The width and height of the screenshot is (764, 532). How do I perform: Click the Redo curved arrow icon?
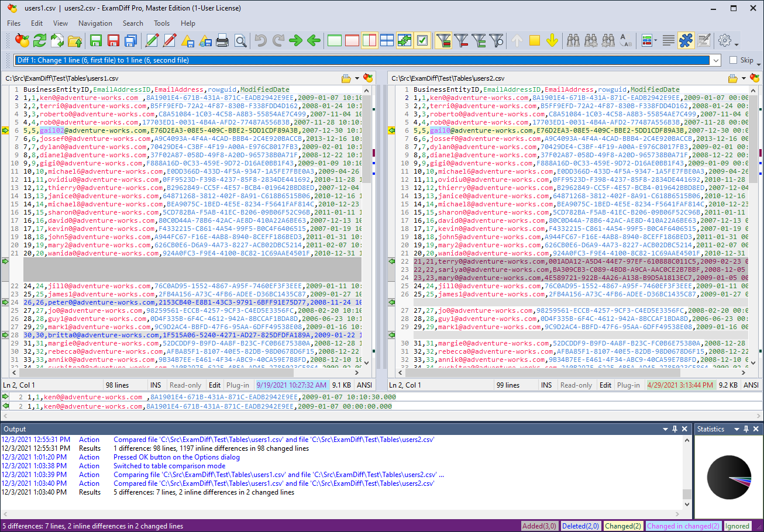pyautogui.click(x=278, y=40)
